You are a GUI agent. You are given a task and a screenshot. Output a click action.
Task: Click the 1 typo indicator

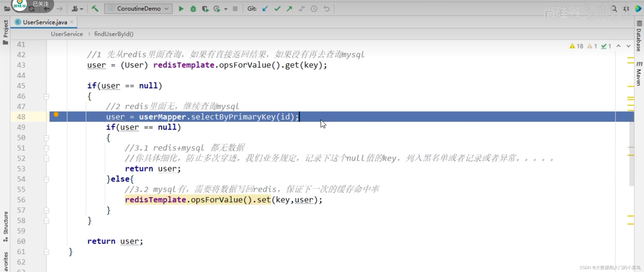click(606, 46)
